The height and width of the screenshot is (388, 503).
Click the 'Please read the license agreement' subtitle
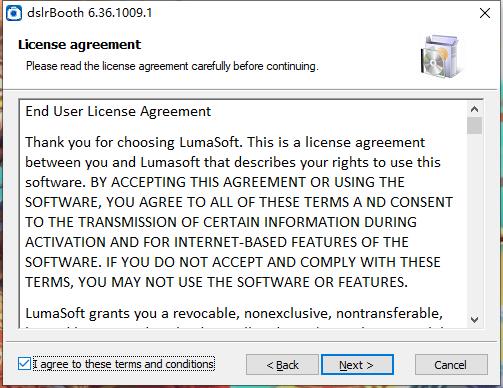coord(172,66)
